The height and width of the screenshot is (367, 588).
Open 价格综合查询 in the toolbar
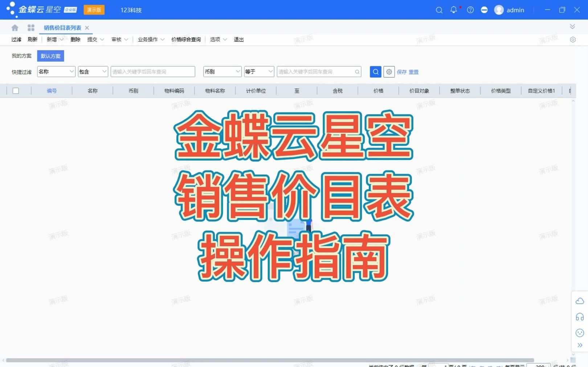(x=186, y=40)
